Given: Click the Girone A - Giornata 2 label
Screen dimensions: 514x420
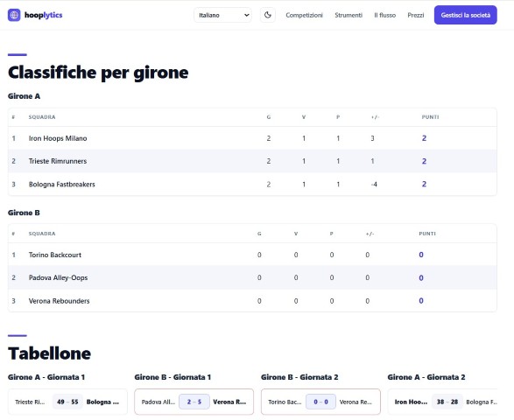Looking at the screenshot, I should click(426, 377).
